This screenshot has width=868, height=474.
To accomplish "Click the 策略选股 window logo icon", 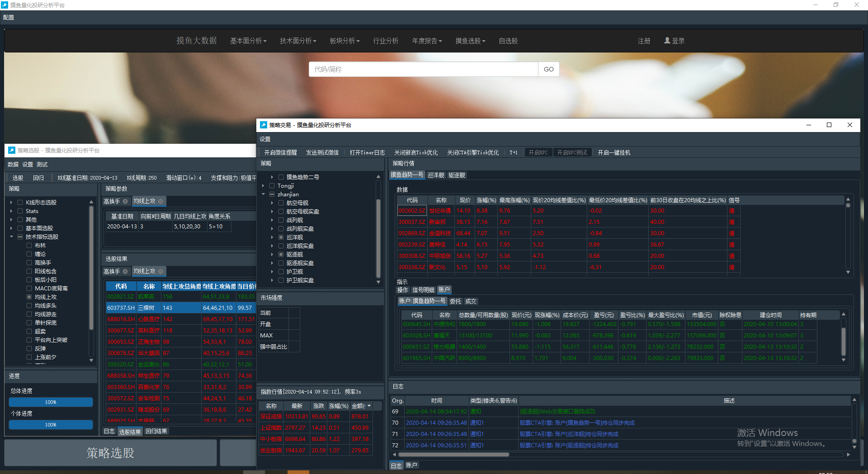I will point(12,150).
